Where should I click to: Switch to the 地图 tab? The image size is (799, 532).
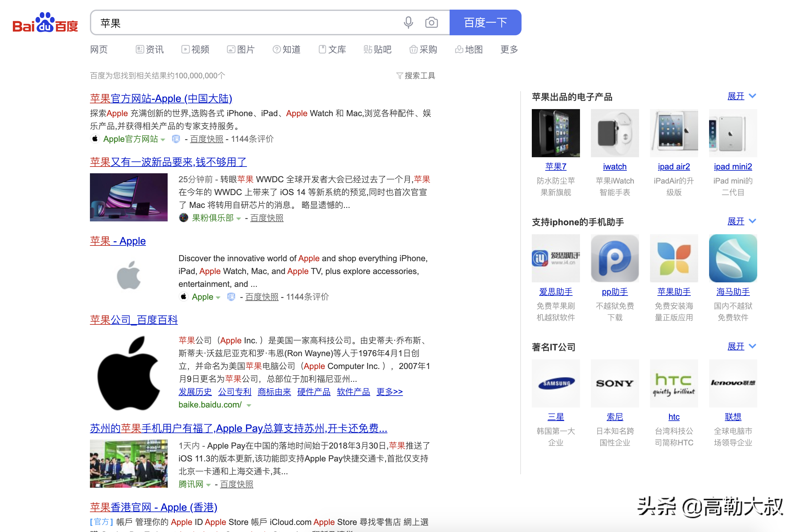coord(469,49)
